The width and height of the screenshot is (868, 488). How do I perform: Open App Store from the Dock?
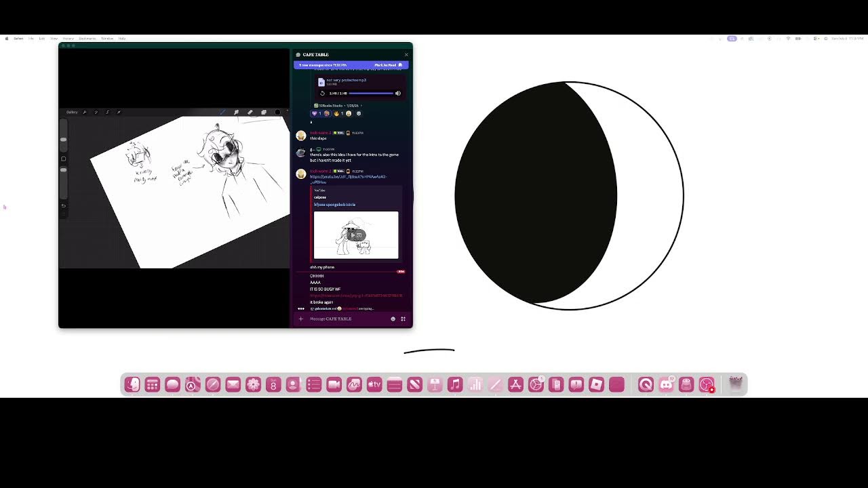pyautogui.click(x=515, y=385)
